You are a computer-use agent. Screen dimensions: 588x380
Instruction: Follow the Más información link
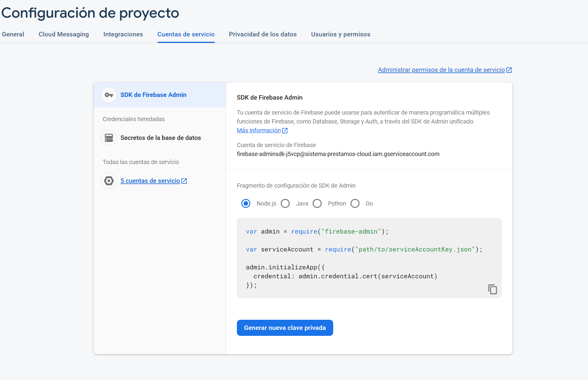coord(259,130)
